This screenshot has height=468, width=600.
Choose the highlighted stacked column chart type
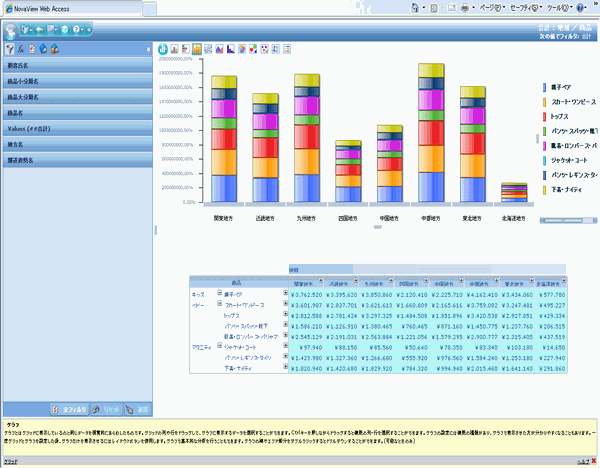(x=197, y=49)
